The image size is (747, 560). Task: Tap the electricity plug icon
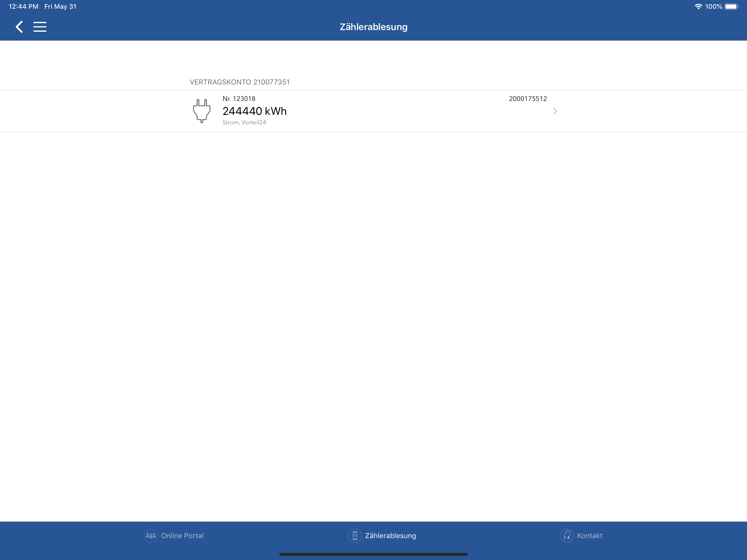[202, 111]
